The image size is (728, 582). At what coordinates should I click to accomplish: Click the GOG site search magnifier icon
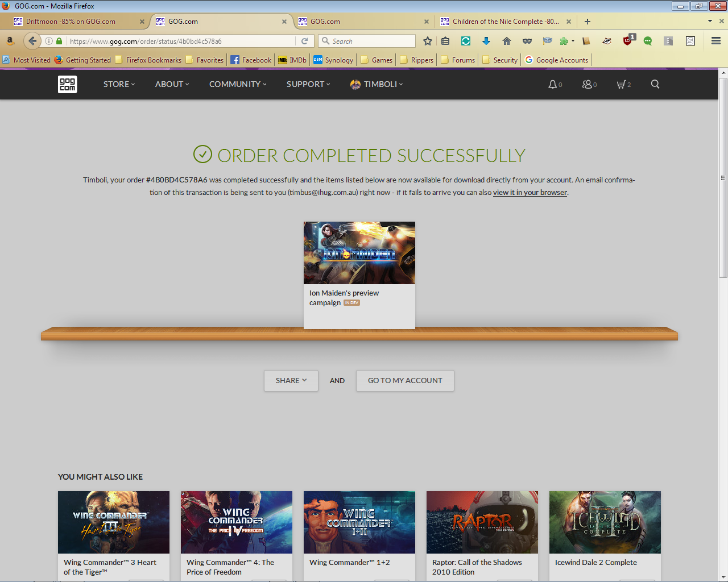click(655, 84)
